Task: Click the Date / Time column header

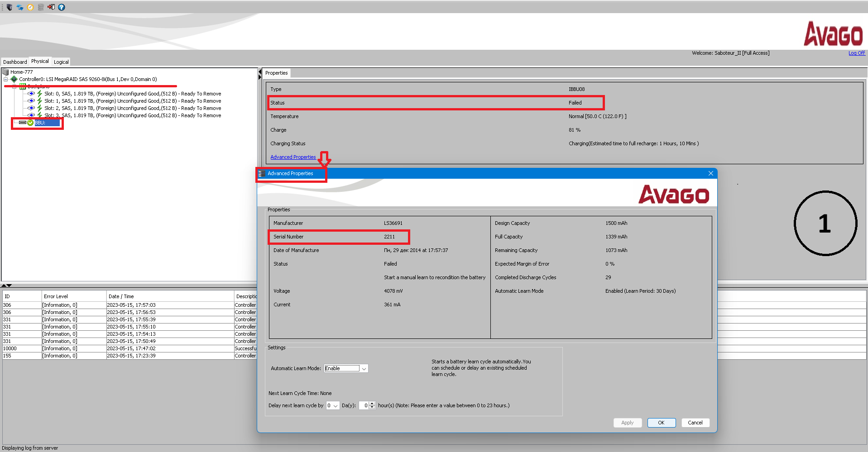Action: [x=170, y=296]
